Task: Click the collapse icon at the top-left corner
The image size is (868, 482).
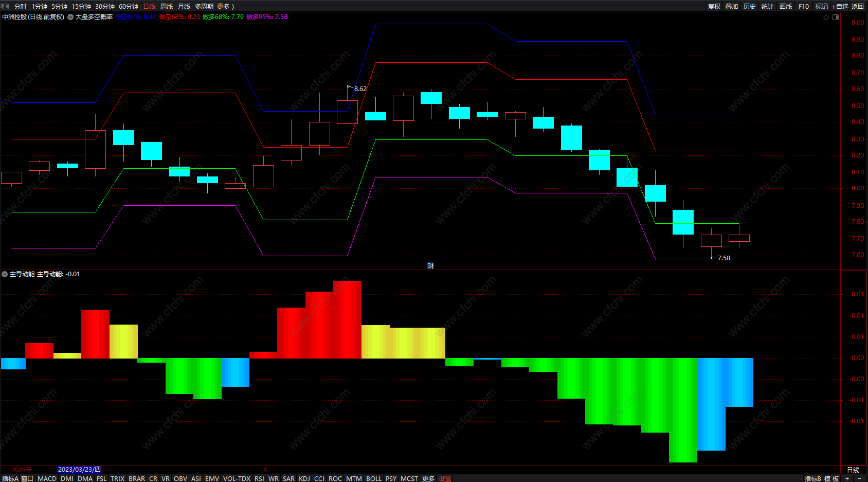Action: (x=5, y=6)
